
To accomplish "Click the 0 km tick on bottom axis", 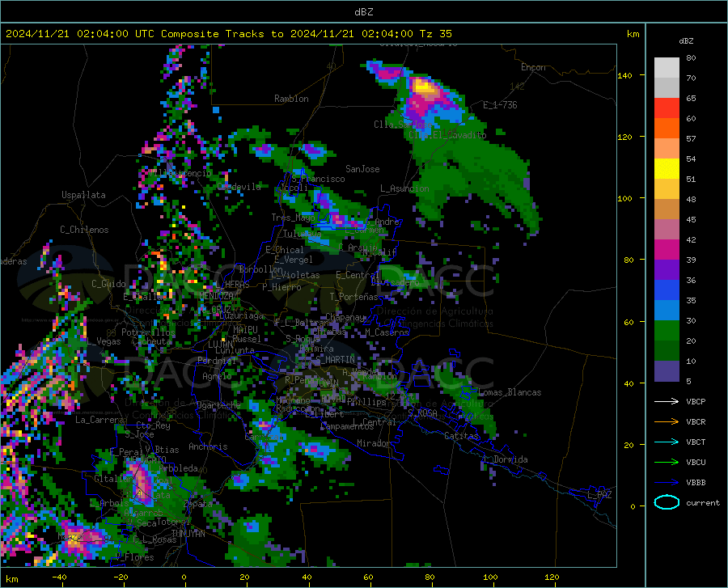I will coord(184,577).
